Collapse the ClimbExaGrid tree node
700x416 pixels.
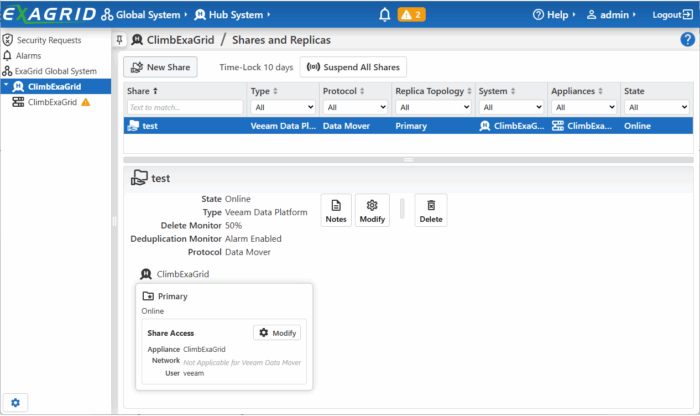(5, 87)
